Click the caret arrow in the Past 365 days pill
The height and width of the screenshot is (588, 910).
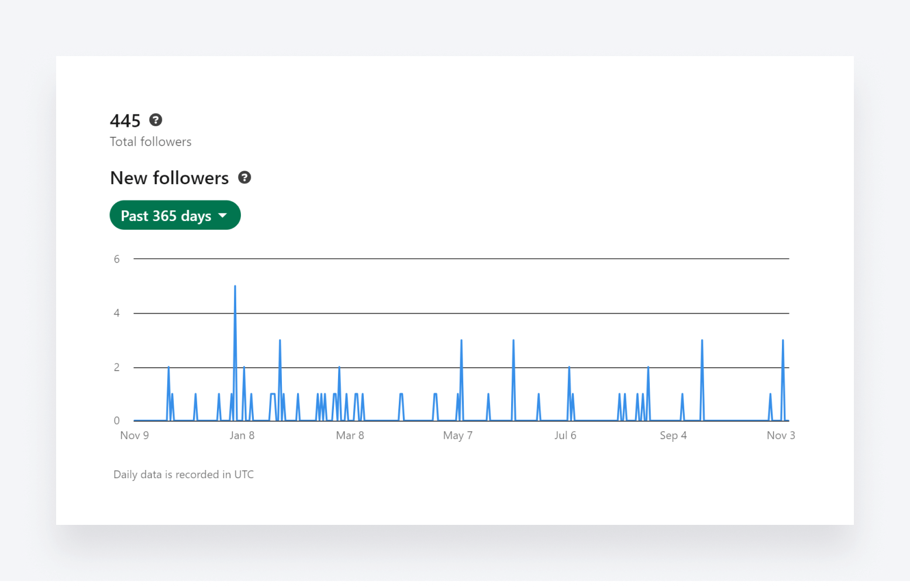coord(223,216)
